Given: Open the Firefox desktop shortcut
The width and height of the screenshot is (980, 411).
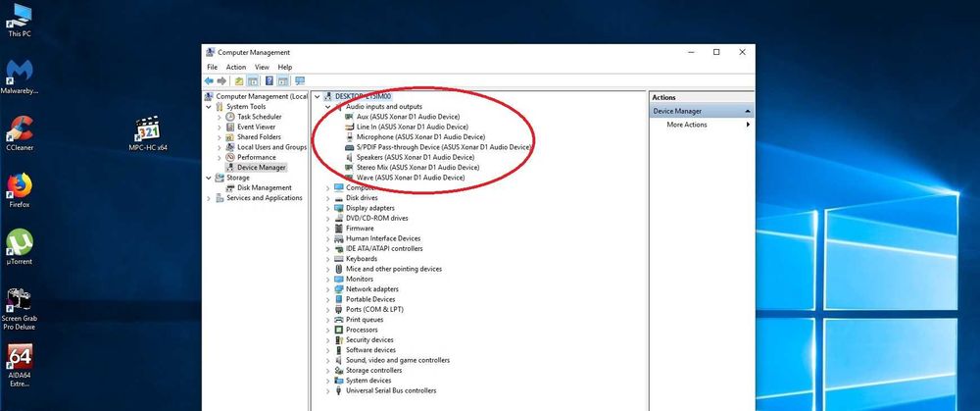Looking at the screenshot, I should pos(20,191).
